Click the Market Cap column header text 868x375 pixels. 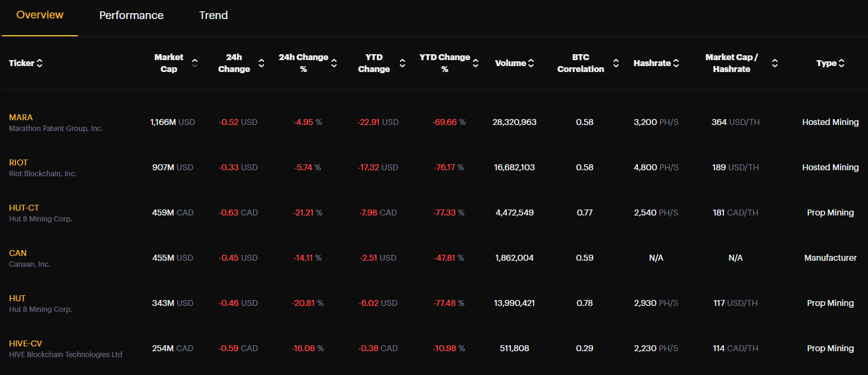[x=169, y=63]
